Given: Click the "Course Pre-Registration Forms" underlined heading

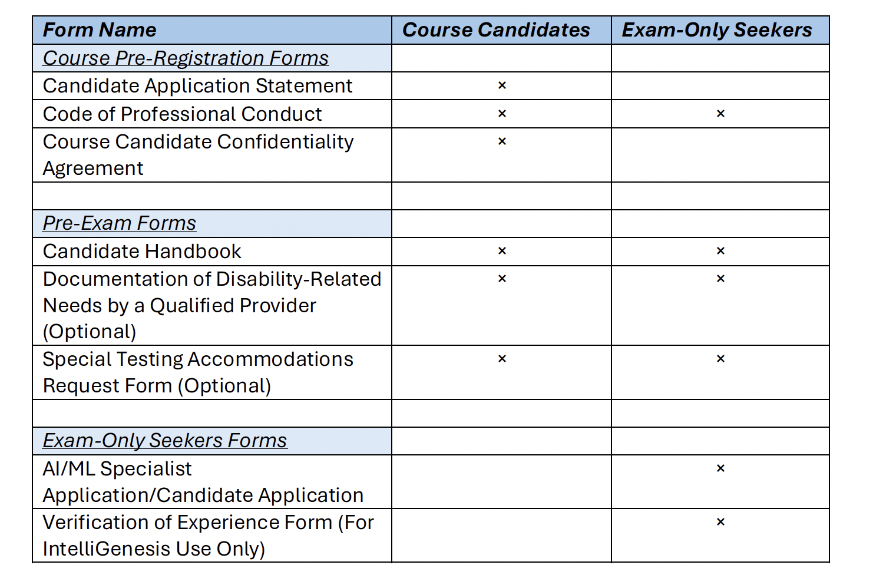Looking at the screenshot, I should (186, 58).
